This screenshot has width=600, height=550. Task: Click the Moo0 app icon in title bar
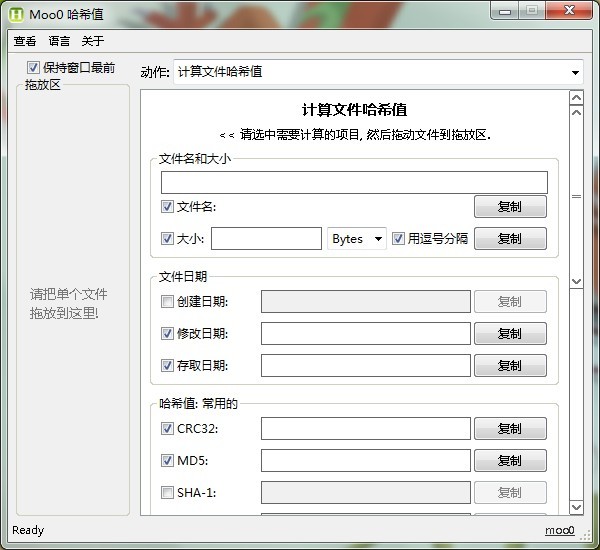click(18, 14)
